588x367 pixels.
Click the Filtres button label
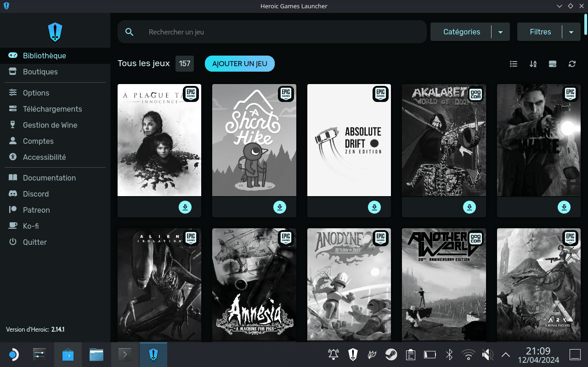pyautogui.click(x=540, y=32)
